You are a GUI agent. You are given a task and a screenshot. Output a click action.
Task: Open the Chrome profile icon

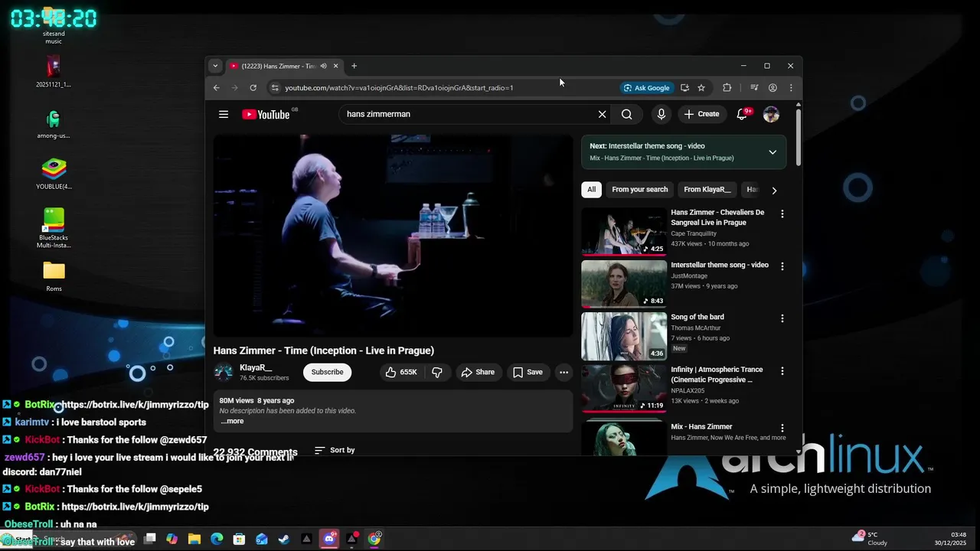(x=773, y=88)
